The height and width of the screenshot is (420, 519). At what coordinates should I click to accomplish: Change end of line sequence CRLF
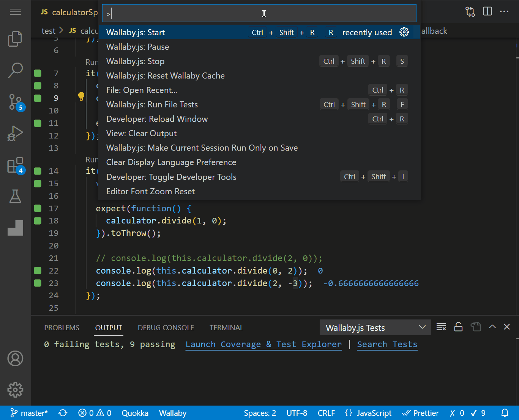point(326,413)
